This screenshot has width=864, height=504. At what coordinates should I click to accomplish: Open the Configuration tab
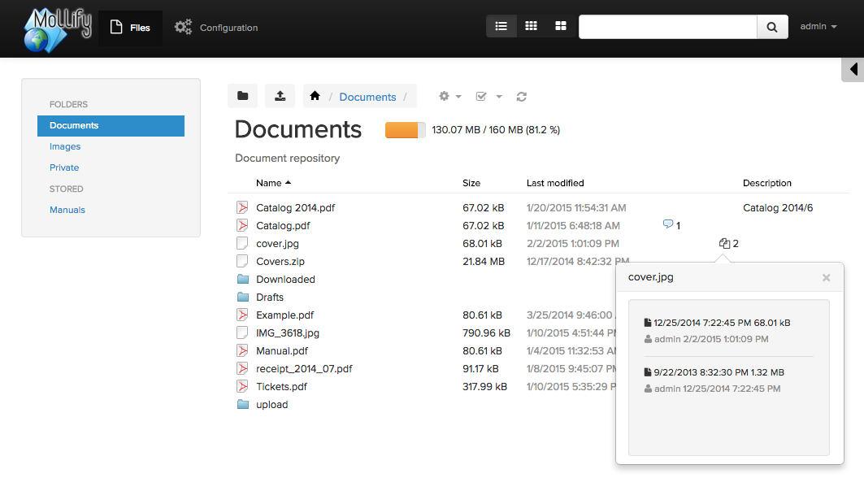216,28
